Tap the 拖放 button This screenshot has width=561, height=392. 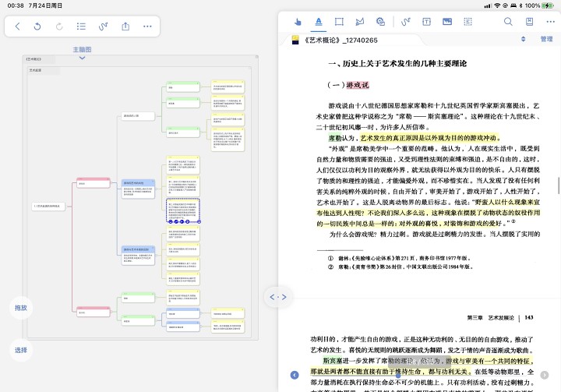click(x=21, y=308)
